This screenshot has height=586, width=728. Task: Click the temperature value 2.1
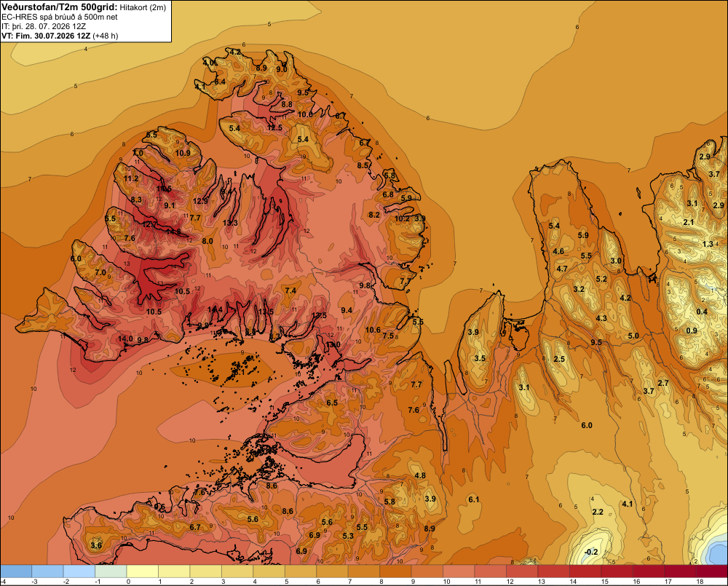[x=689, y=223]
